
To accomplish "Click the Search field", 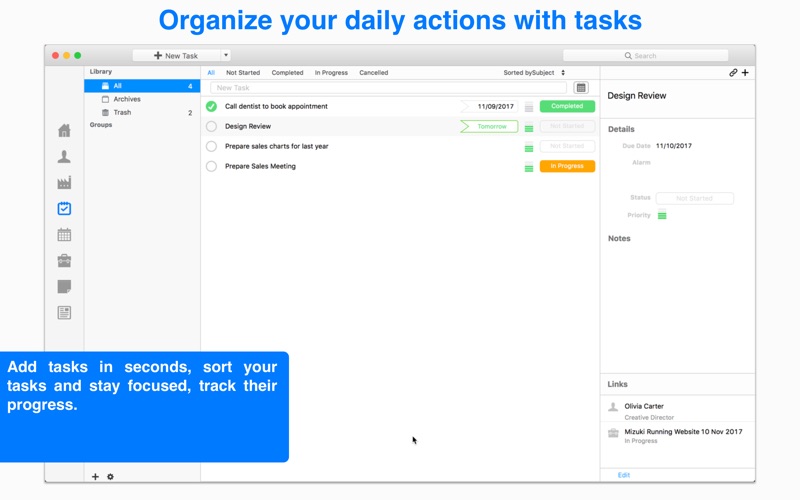I will (645, 56).
